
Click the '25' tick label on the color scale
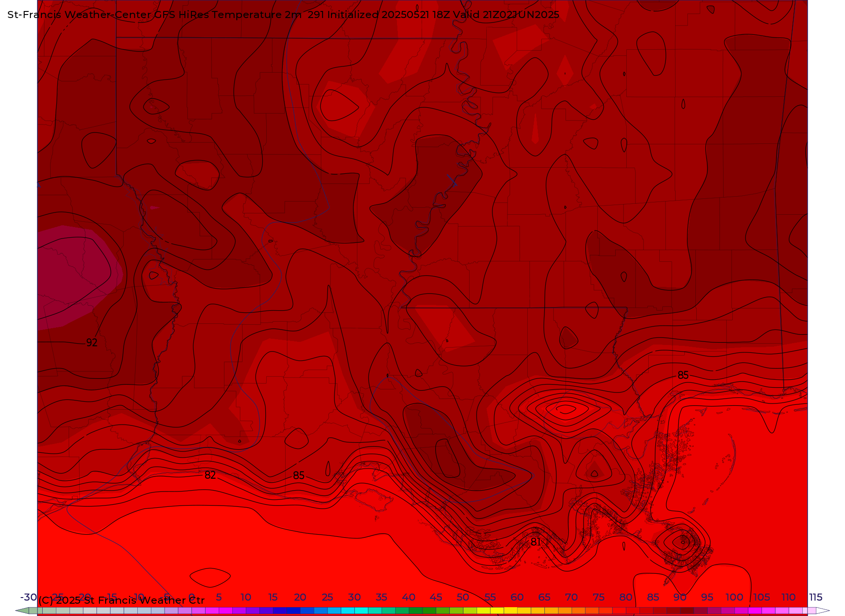[327, 597]
